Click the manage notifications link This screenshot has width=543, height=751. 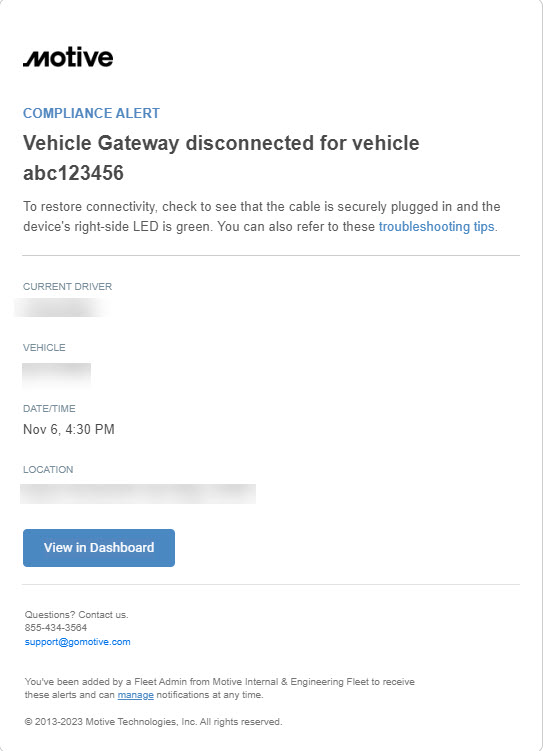(x=136, y=694)
